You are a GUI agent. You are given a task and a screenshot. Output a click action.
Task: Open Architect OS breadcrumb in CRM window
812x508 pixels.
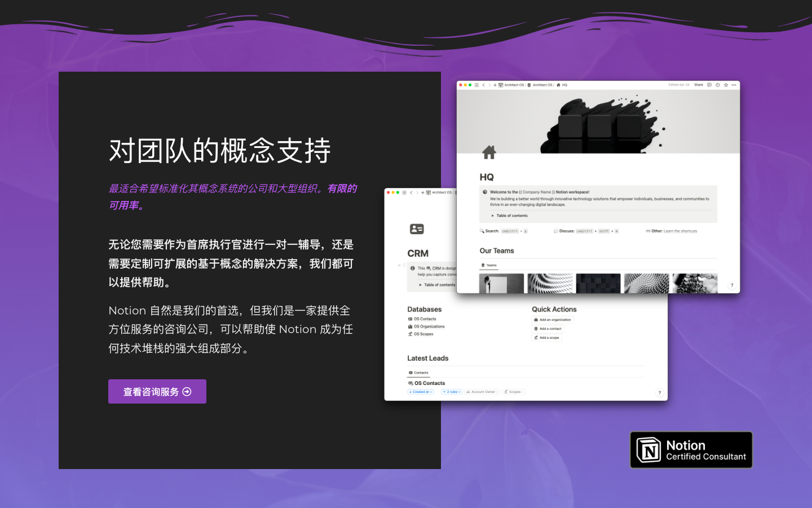click(439, 192)
